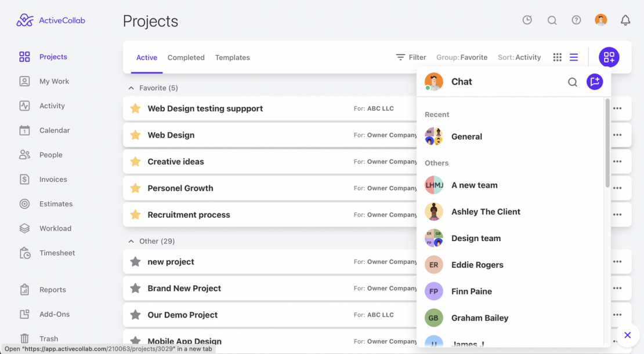Viewport: 644px width, 354px height.
Task: Switch projects to grid view layout
Action: [x=557, y=57]
